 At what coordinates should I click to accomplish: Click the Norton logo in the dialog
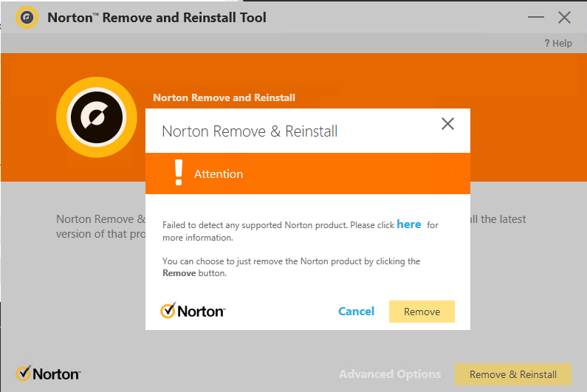tap(193, 311)
